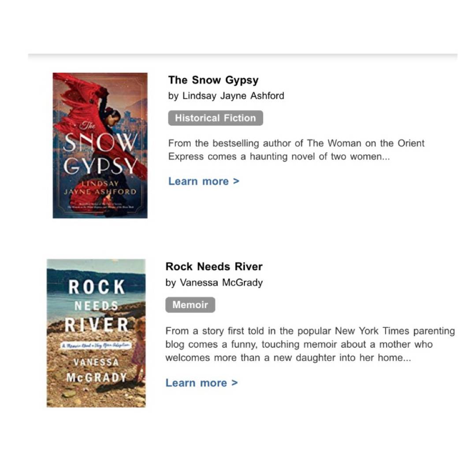
Task: Click the ROCK title text on the cover
Action: pos(97,287)
